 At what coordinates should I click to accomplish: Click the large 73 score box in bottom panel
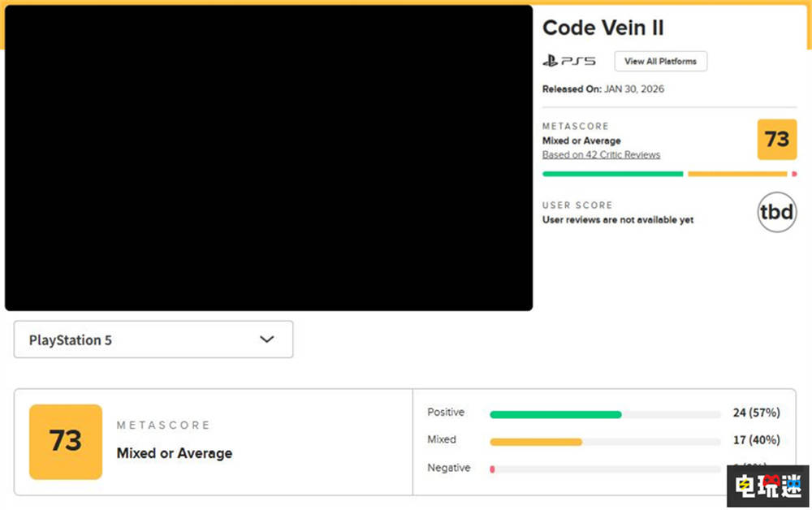66,441
